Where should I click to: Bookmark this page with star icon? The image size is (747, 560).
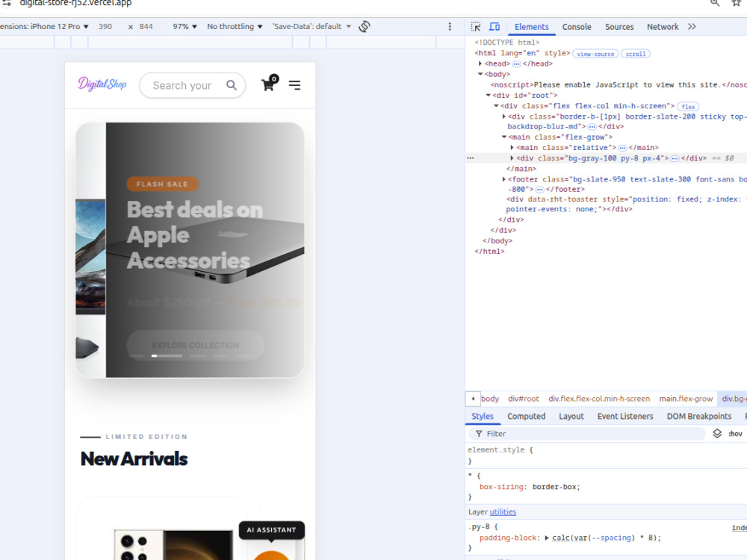point(736,3)
